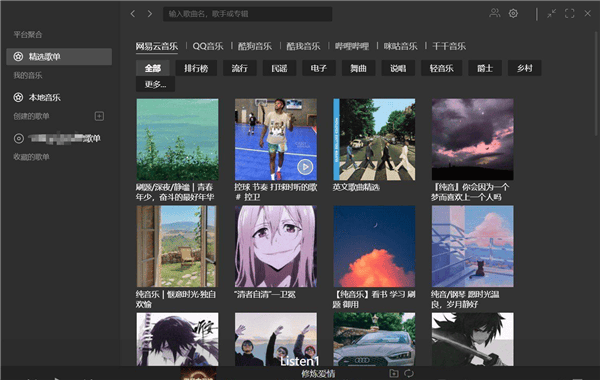Switch to the 哔哩哔哩 tab

point(352,46)
